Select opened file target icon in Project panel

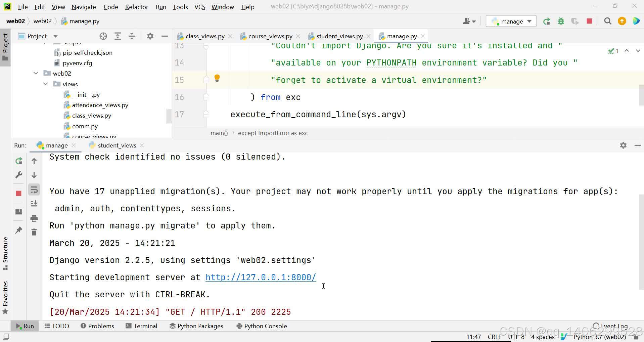click(103, 36)
